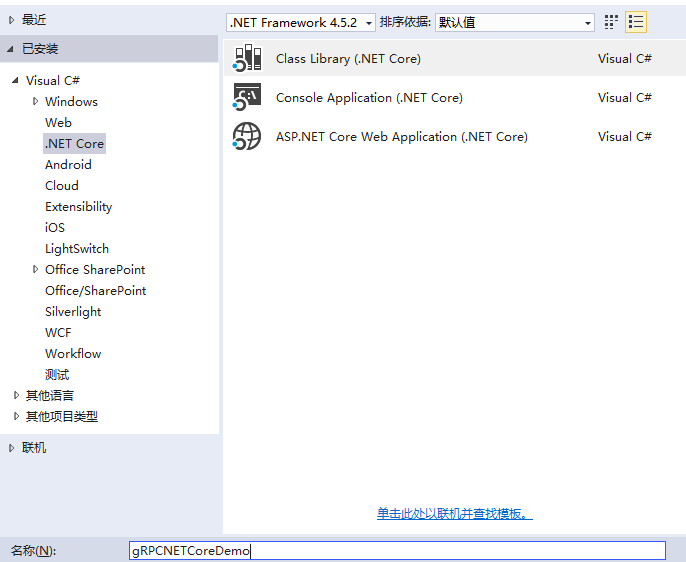Click Visual C# label of ASP.NET row

click(x=625, y=136)
